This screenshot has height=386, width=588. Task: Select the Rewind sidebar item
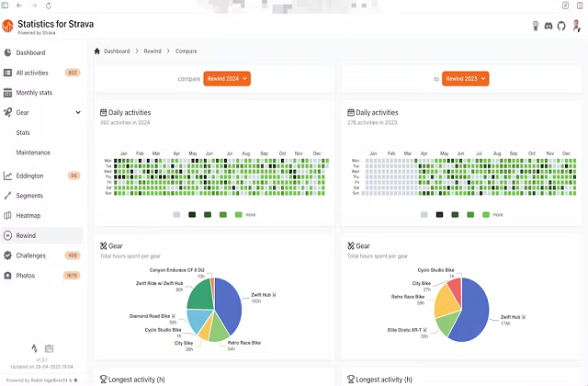point(42,235)
